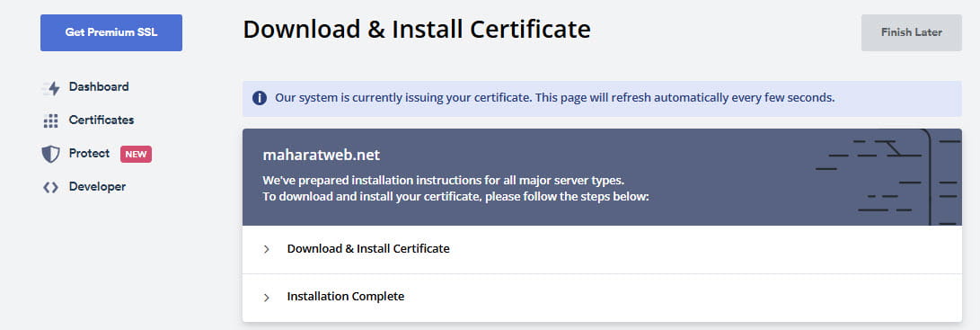Image resolution: width=980 pixels, height=330 pixels.
Task: Click the Developer code brackets icon
Action: click(50, 187)
